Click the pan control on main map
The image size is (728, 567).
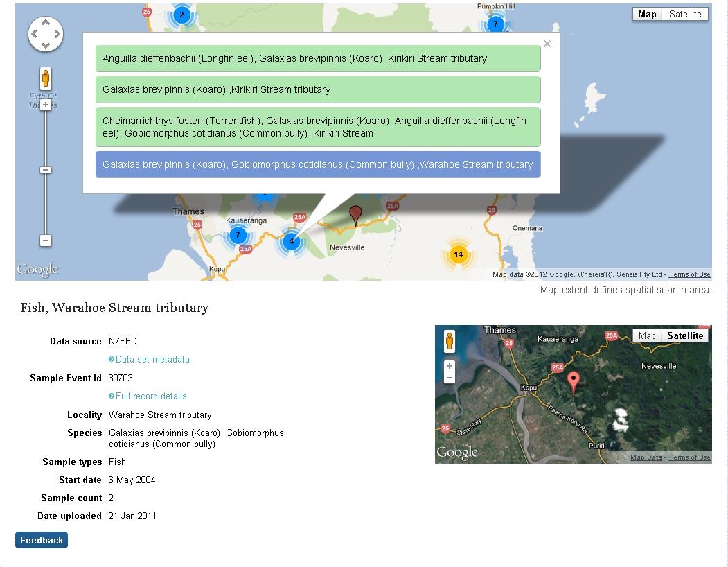pyautogui.click(x=46, y=34)
